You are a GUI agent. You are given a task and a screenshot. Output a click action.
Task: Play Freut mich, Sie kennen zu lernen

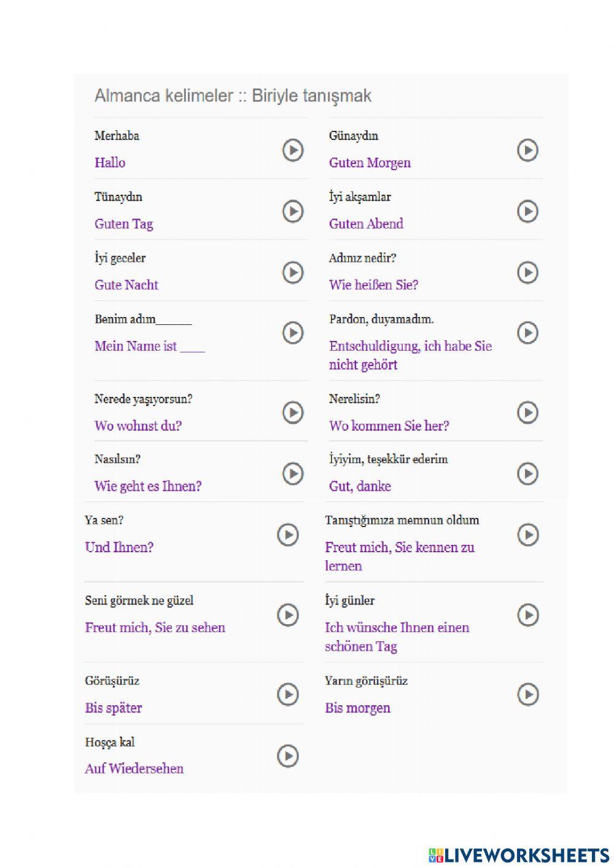point(527,534)
